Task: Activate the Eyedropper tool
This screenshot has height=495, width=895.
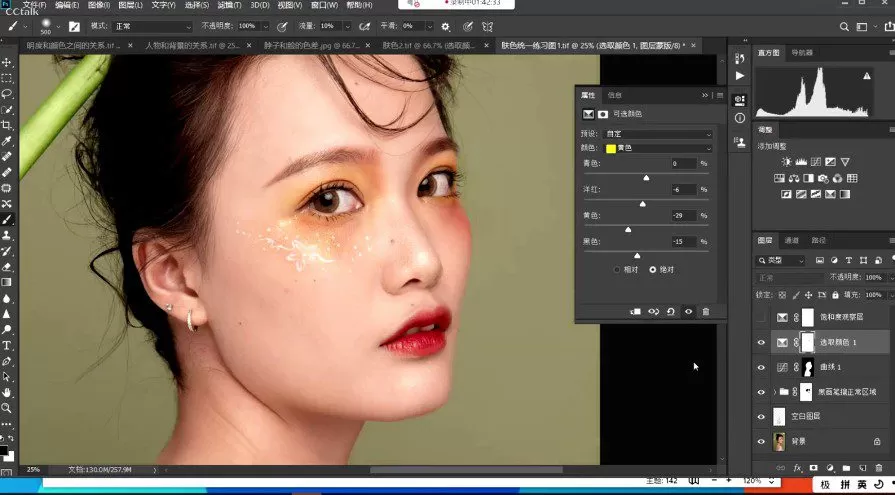Action: click(7, 141)
